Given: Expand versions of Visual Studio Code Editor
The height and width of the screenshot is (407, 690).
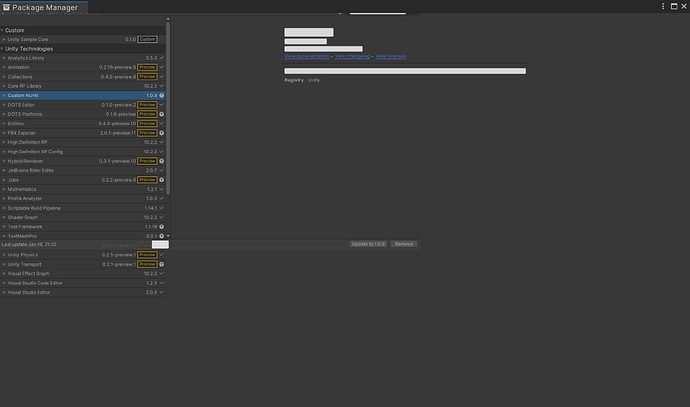Looking at the screenshot, I should [x=4, y=283].
